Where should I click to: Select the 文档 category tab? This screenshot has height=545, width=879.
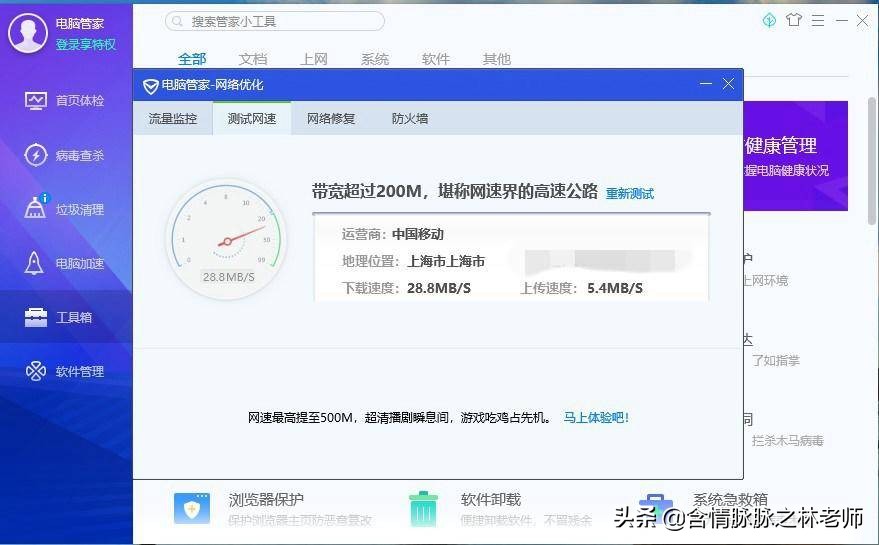click(x=253, y=59)
